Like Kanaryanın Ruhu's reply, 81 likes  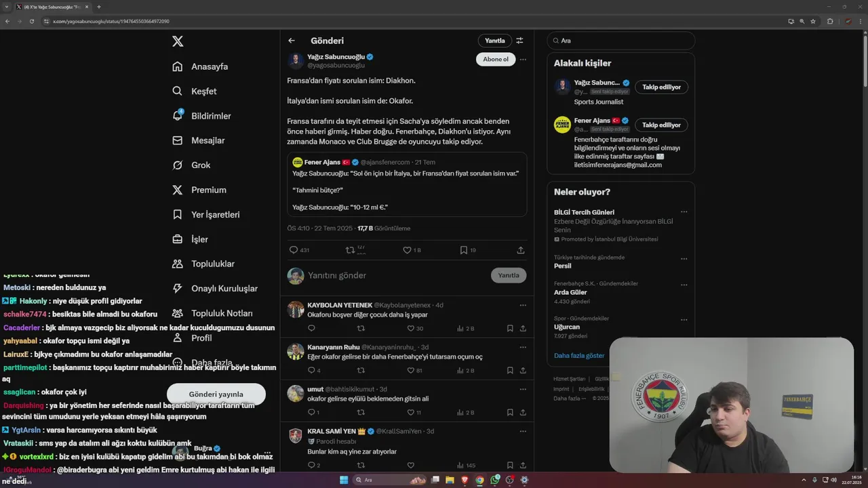coord(410,370)
